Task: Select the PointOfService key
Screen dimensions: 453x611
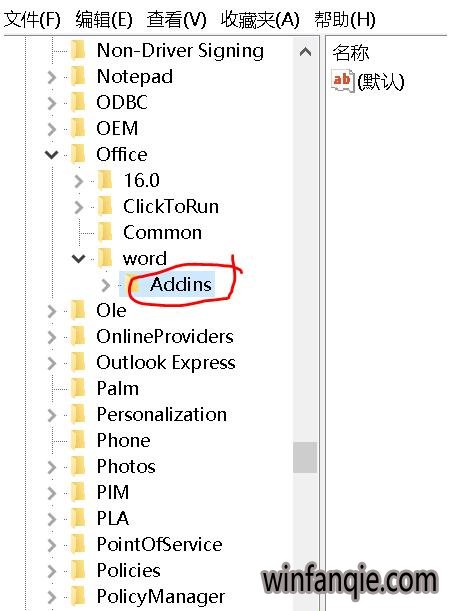Action: tap(159, 544)
